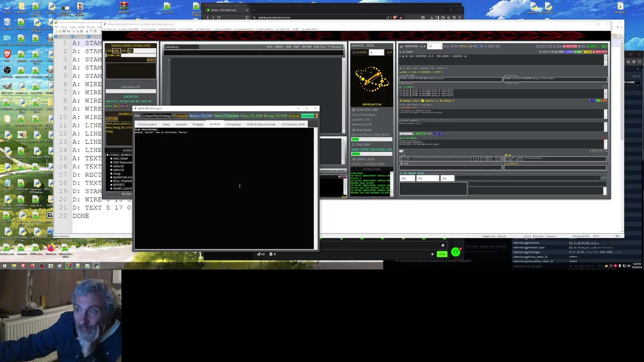Select mozg folder in workspace tree

point(117,174)
